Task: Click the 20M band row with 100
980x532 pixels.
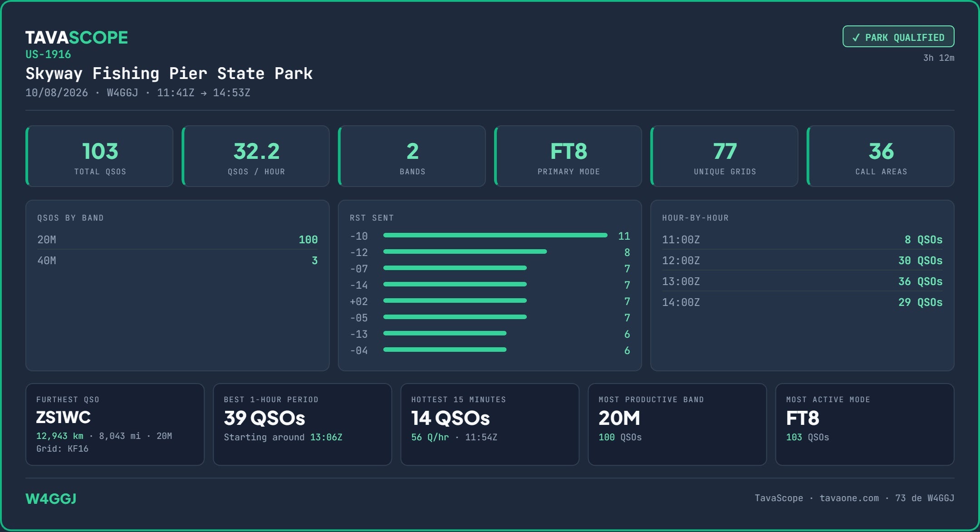Action: click(177, 240)
